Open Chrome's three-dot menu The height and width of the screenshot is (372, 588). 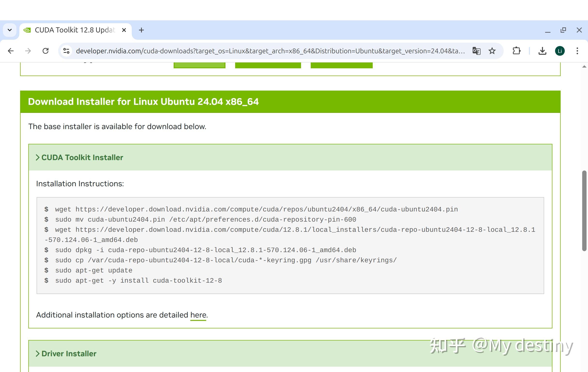click(577, 51)
